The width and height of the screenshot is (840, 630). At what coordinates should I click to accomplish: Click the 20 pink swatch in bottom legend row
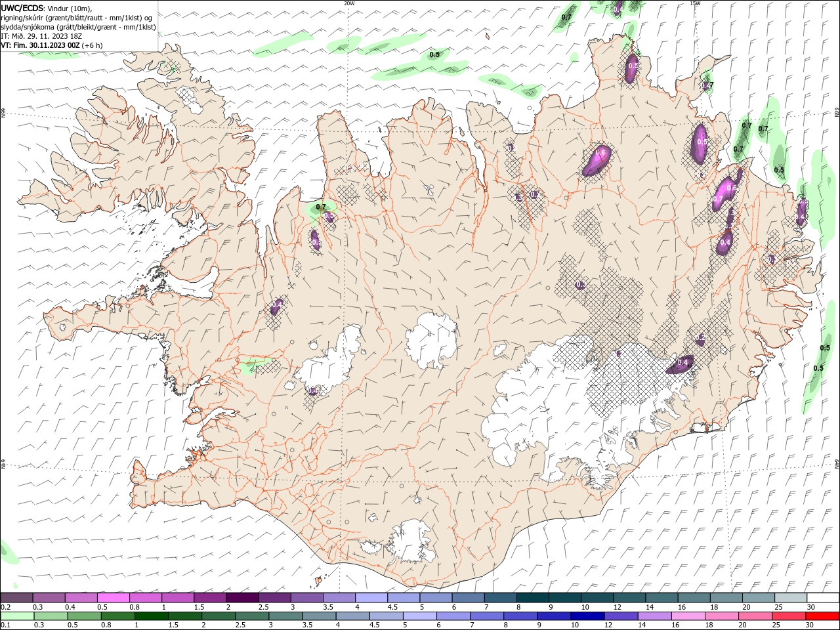click(x=755, y=616)
